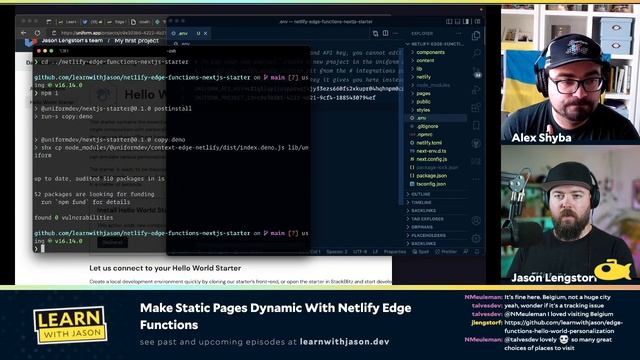Select the 'Learn' browser tab
Image resolution: width=640 pixels, height=360 pixels.
pyautogui.click(x=68, y=22)
